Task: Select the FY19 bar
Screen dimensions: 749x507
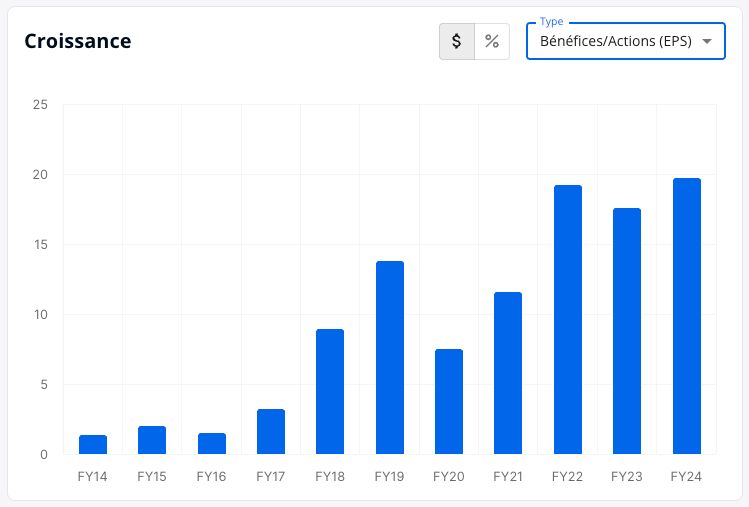Action: [x=390, y=357]
